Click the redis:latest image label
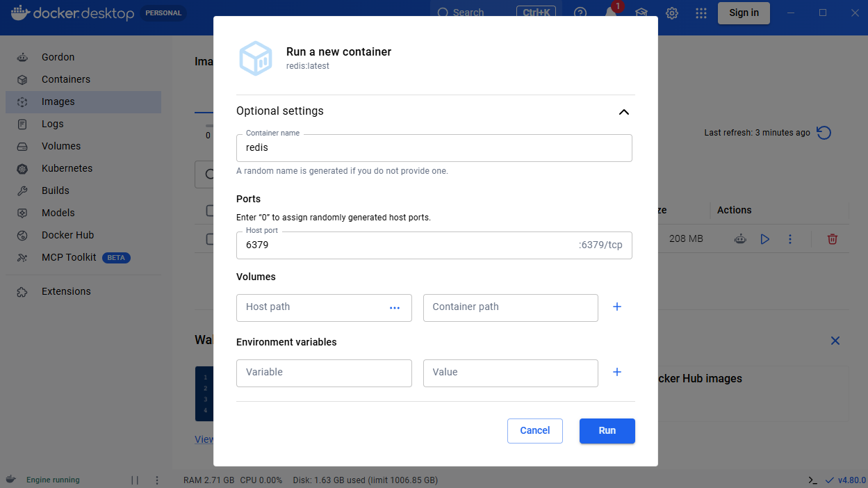 click(308, 66)
